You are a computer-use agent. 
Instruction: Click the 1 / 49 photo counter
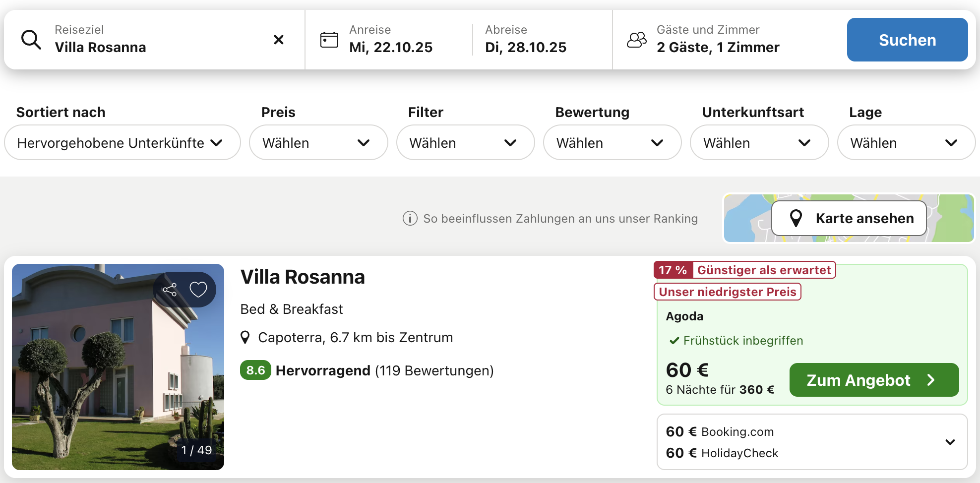point(196,450)
